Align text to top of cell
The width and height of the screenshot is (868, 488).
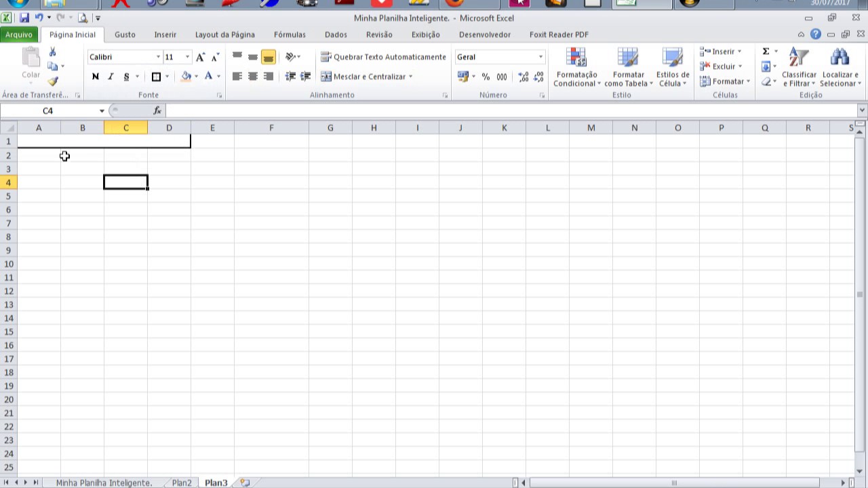point(237,57)
